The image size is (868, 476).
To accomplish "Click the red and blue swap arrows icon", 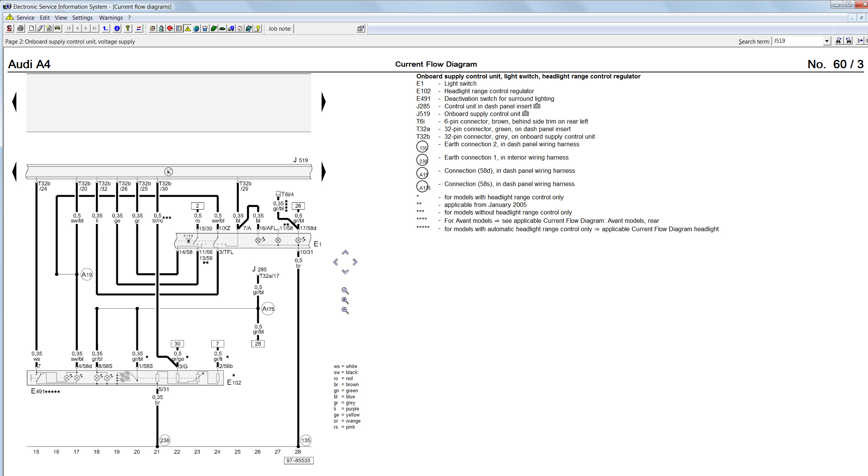I will (139, 28).
